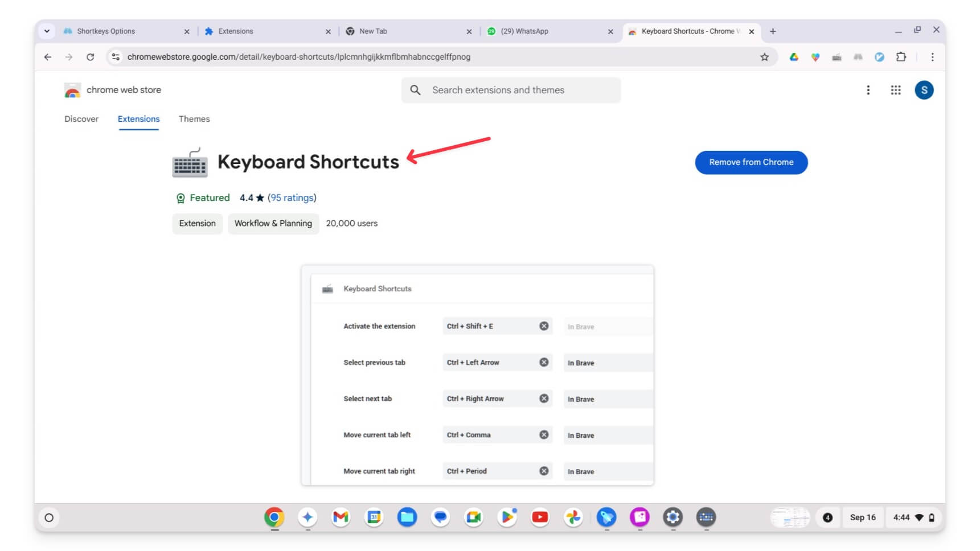Screen dimensions: 980x551
Task: Open the Files app on shelf
Action: [407, 517]
